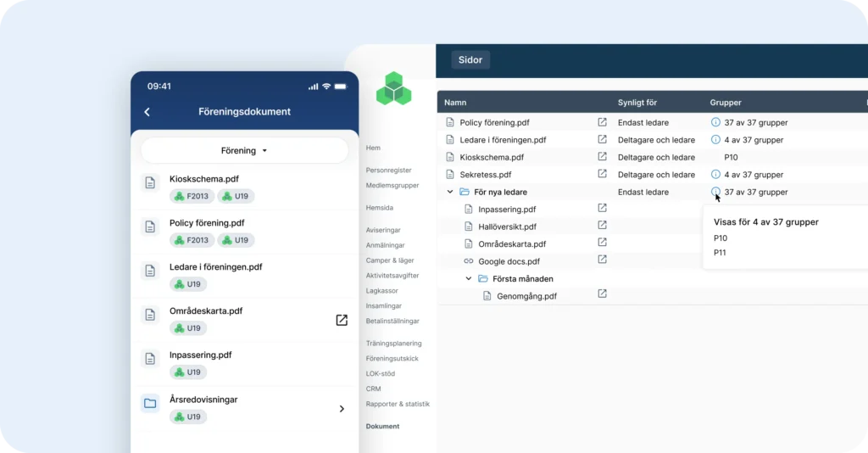
Task: Click open-in-new icon for Policy förening.pdf row
Action: click(603, 122)
